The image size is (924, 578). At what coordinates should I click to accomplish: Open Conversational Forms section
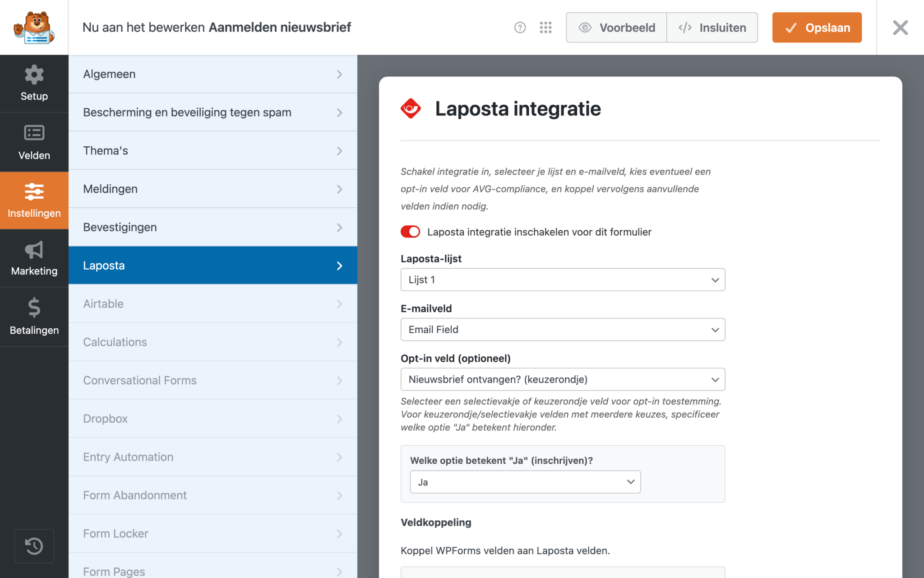[213, 381]
